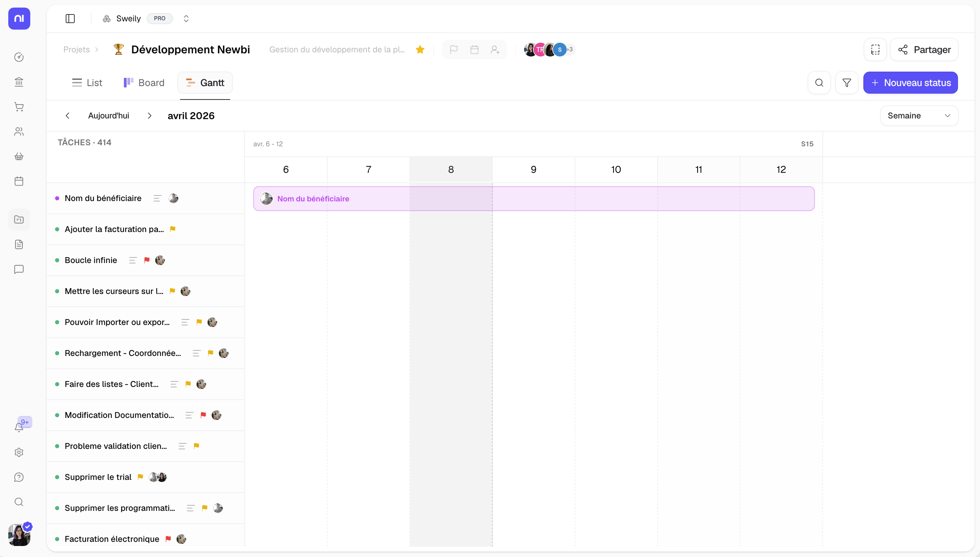Open notifications bell in the sidebar
This screenshot has width=980, height=557.
coord(19,427)
